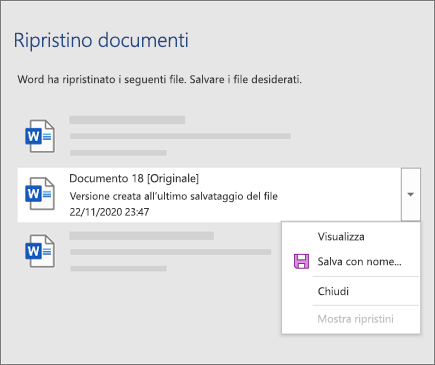Open the dropdown arrow for Documento 18
The image size is (435, 365).
coord(411,194)
